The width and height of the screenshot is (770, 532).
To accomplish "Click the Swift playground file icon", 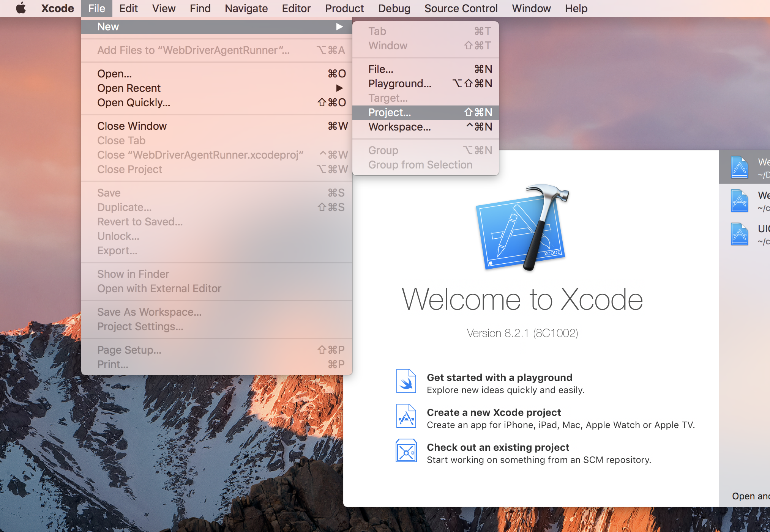I will (406, 381).
